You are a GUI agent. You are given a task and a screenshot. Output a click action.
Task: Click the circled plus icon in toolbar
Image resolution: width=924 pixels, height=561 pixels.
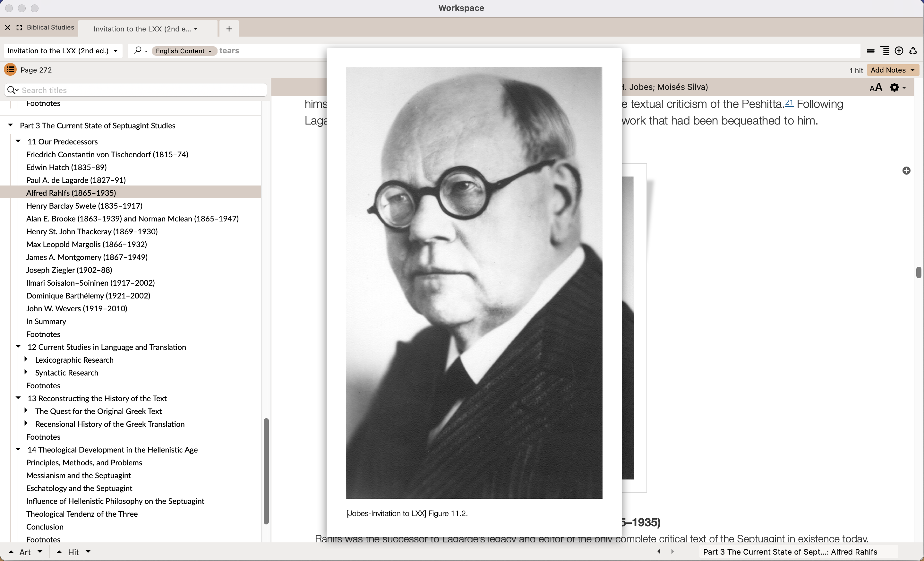899,51
